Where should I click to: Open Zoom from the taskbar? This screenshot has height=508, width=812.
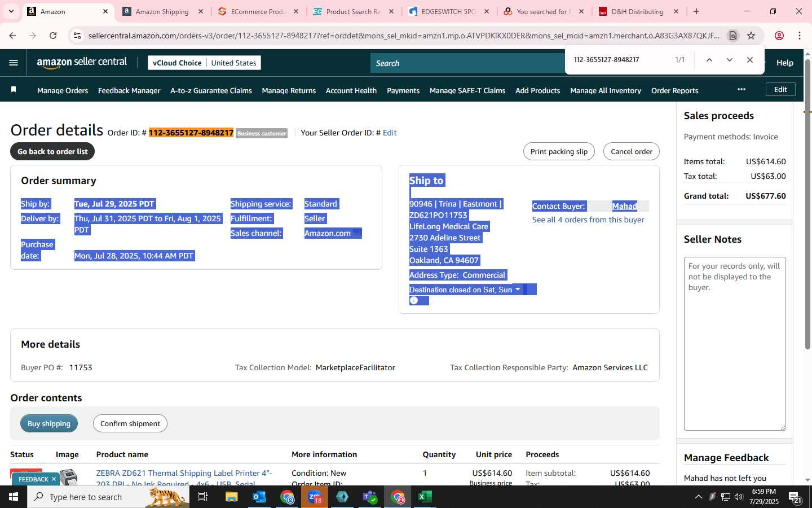315,497
